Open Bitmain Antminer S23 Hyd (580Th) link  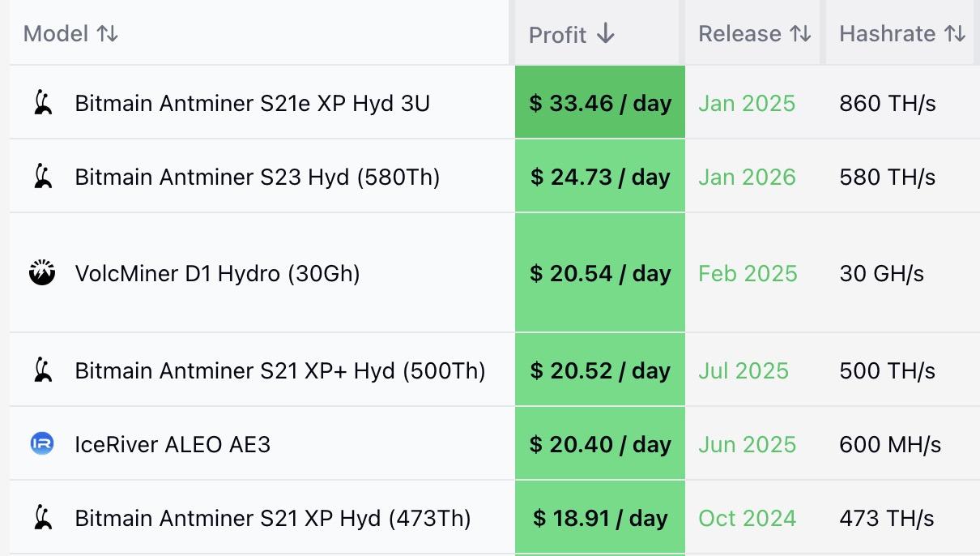257,177
